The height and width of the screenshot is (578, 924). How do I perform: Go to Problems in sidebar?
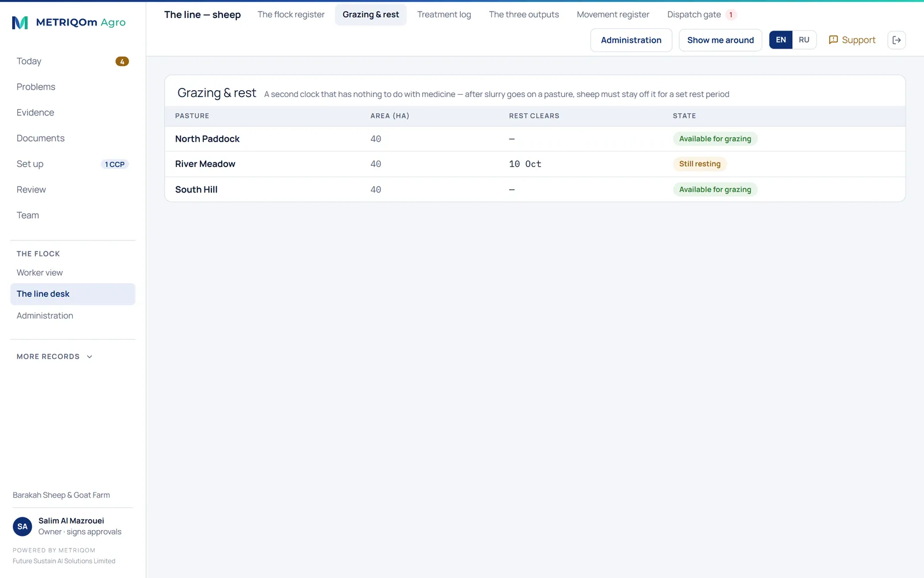pyautogui.click(x=73, y=87)
